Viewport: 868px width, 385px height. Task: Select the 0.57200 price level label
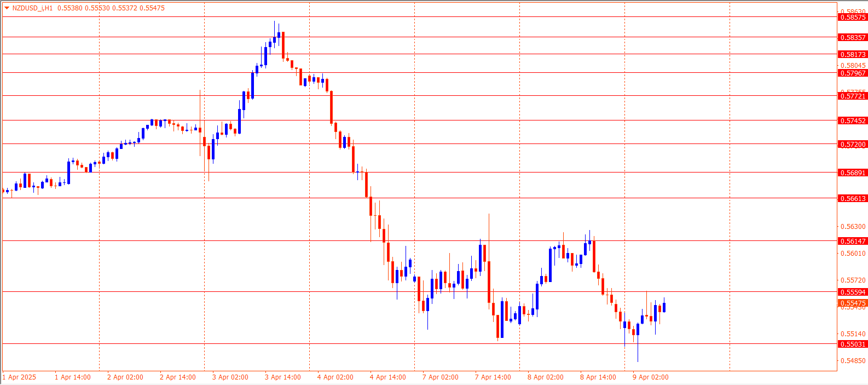pyautogui.click(x=853, y=145)
